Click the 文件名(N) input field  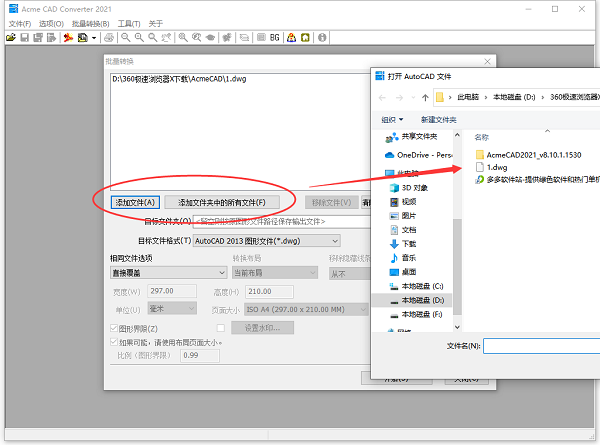(x=541, y=346)
